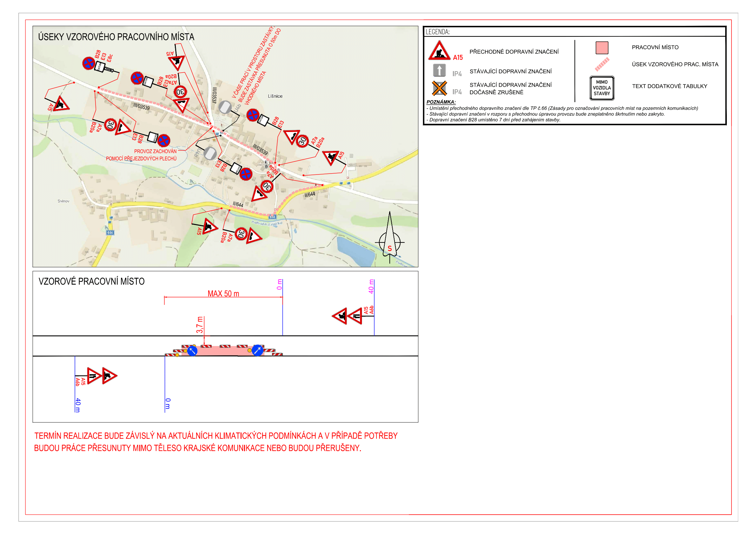Click the E8c label at map top-left
Viewport: 756px width, 534px height.
(109, 58)
